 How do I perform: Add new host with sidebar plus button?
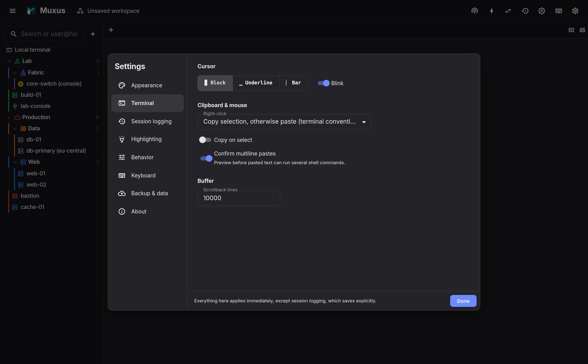pyautogui.click(x=93, y=34)
